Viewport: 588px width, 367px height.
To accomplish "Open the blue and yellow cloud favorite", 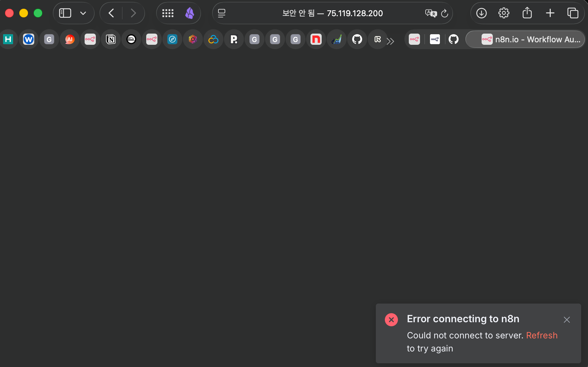I will 213,39.
